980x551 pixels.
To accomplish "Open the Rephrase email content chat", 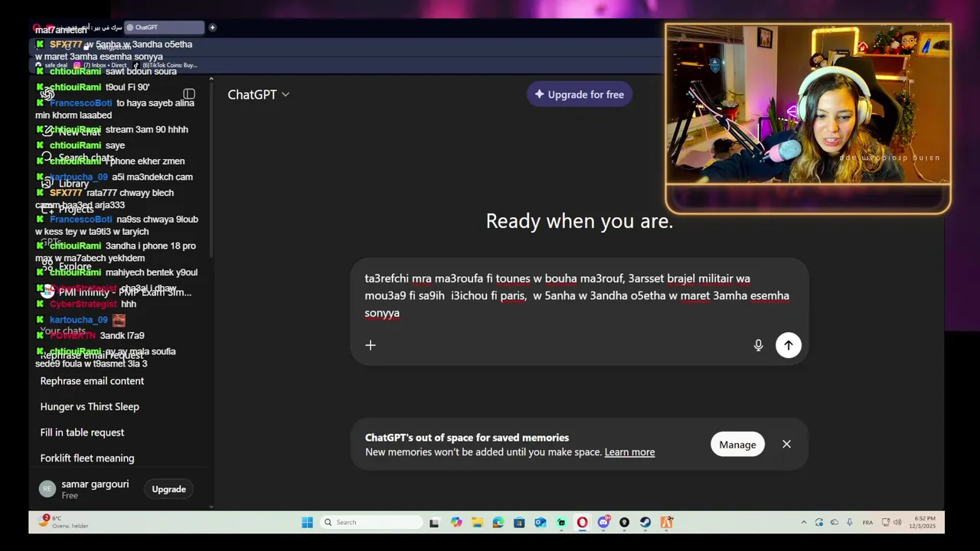I will 92,381.
